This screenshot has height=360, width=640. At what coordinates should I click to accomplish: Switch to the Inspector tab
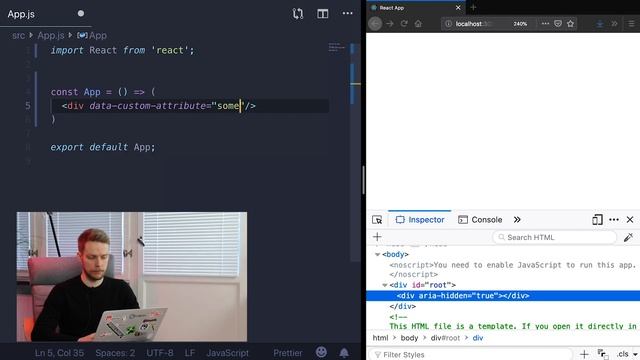click(x=420, y=220)
